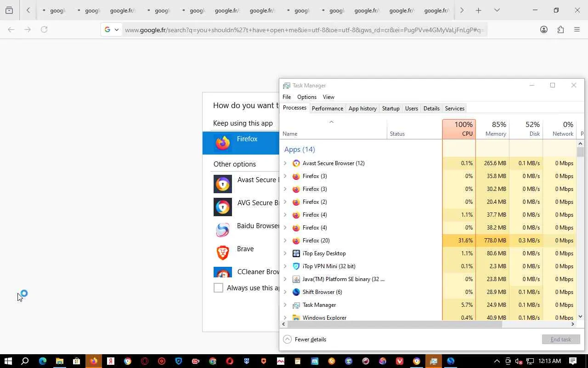
Task: Open a new tab with the plus icon
Action: (479, 10)
